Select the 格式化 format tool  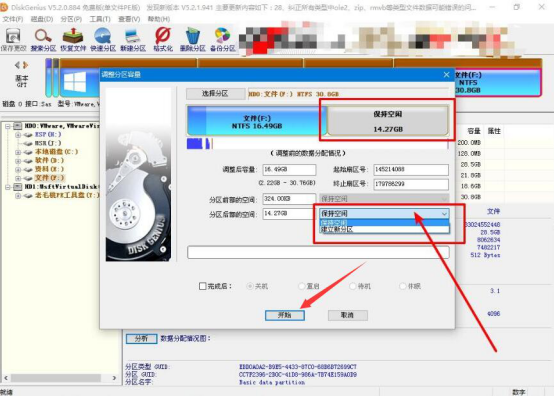[x=163, y=40]
